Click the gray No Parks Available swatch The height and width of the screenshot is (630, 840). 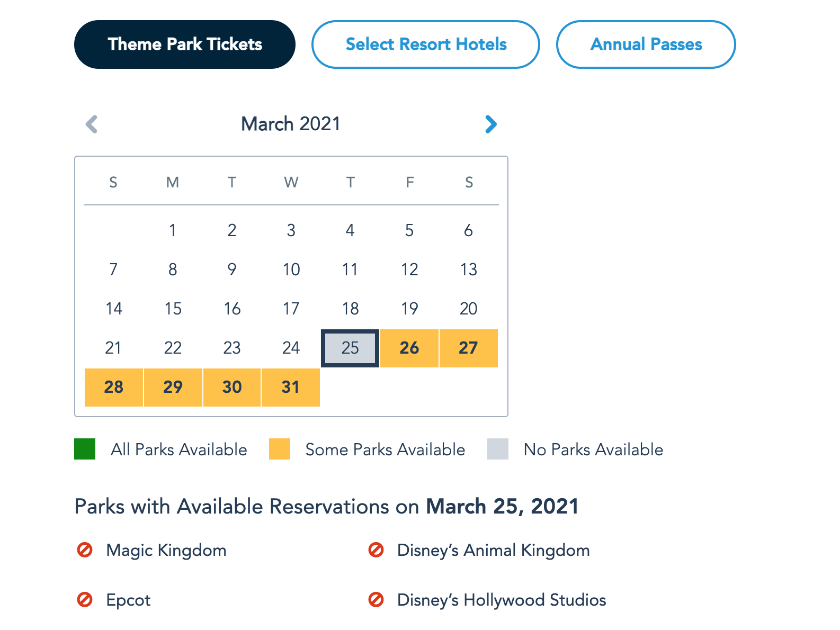coord(498,449)
